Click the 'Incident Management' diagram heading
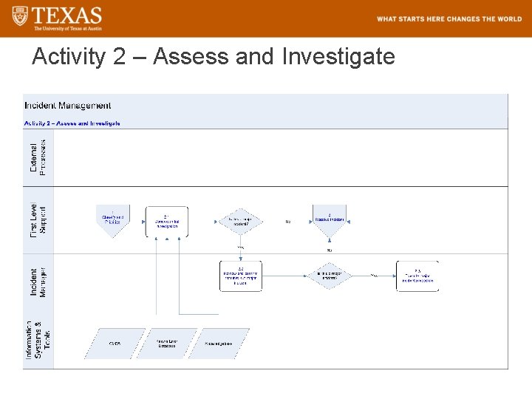This screenshot has width=532, height=399. 67,106
